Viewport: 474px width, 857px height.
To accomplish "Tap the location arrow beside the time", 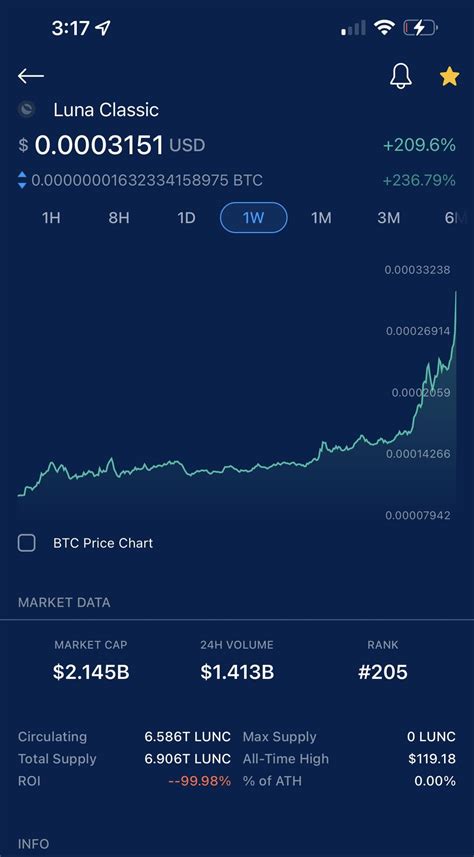I will click(x=103, y=28).
